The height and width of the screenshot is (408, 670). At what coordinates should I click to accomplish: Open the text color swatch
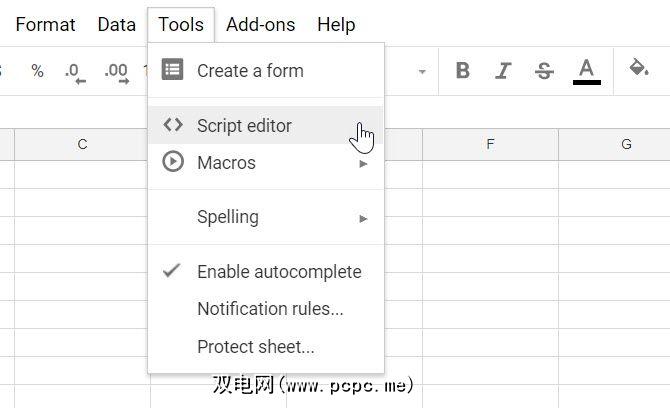pos(587,70)
